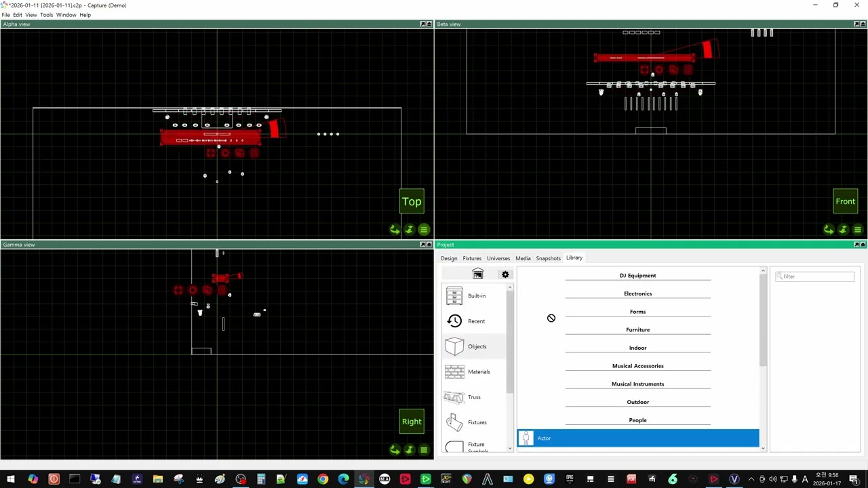Expand the Furniture group

coord(638,330)
